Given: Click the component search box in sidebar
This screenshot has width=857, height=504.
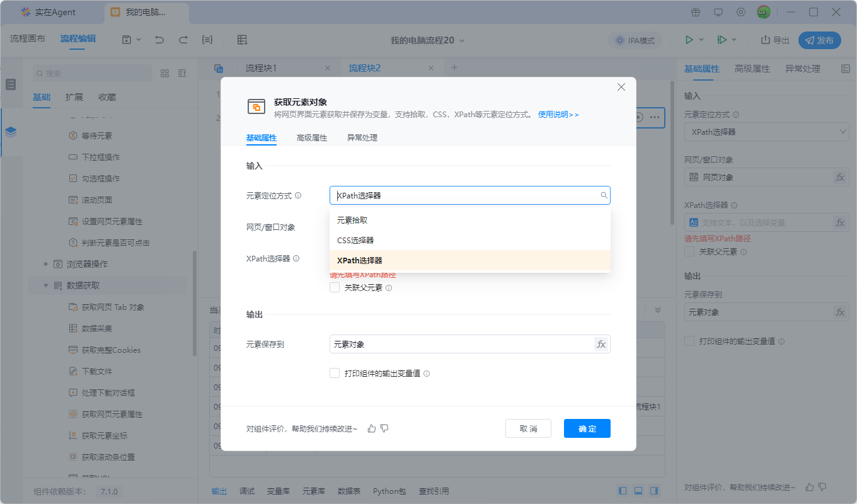Looking at the screenshot, I should [x=92, y=73].
